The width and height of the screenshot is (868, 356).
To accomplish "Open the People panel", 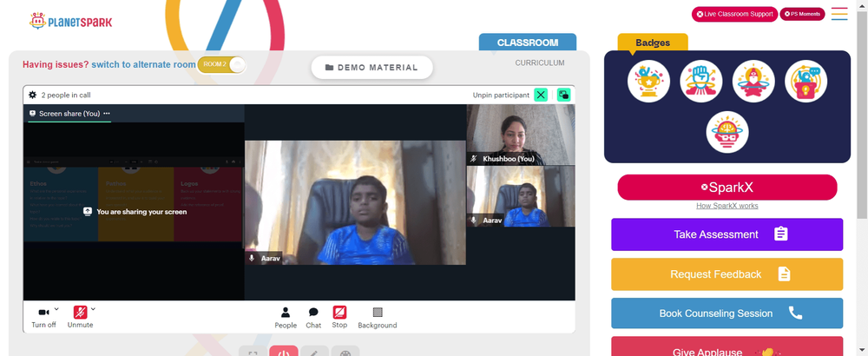I will (286, 318).
